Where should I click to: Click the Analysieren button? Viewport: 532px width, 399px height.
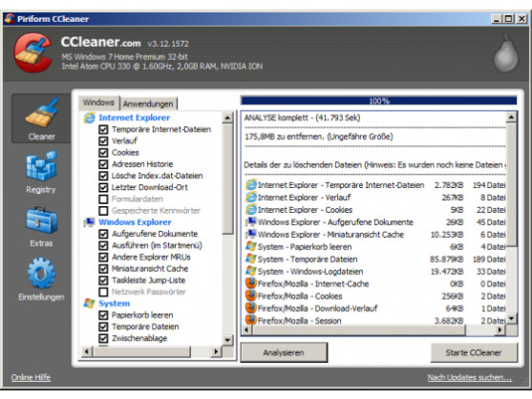pyautogui.click(x=284, y=352)
